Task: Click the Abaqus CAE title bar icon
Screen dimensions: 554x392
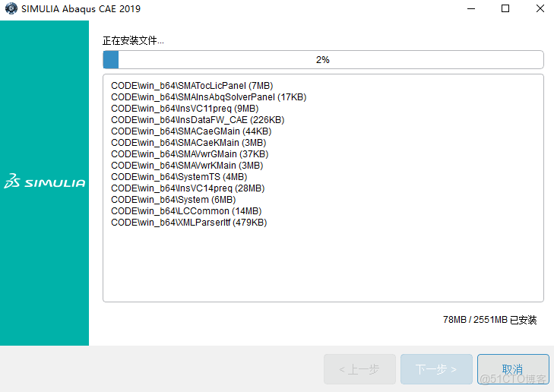Action: (x=11, y=8)
